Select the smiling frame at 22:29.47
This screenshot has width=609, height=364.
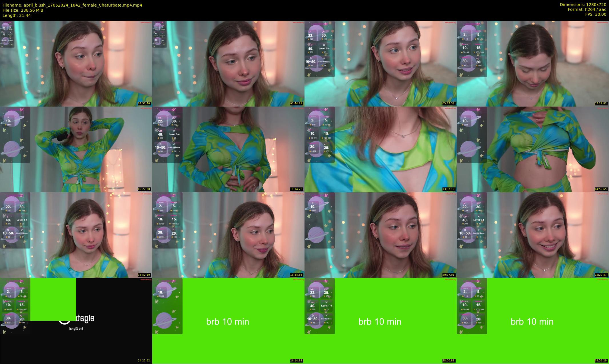[x=533, y=235]
